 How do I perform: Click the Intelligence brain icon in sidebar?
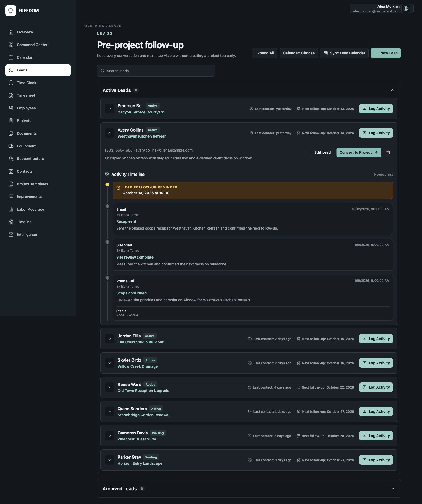pyautogui.click(x=11, y=235)
